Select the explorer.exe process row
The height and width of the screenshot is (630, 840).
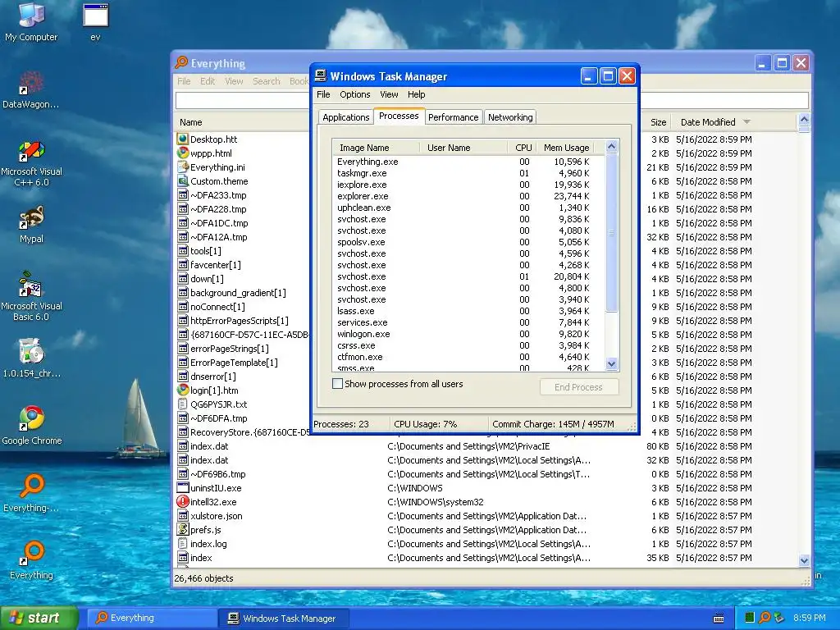[x=468, y=196]
